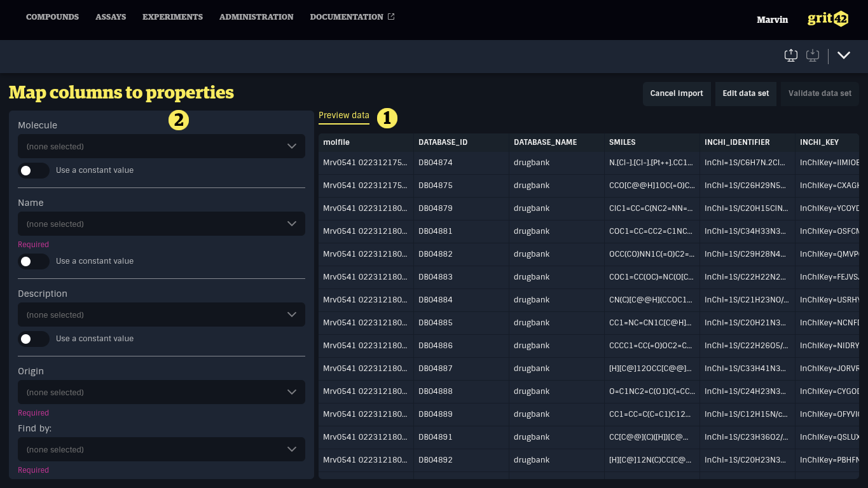The image size is (868, 488).
Task: Toggle constant value for Name
Action: [x=34, y=261]
